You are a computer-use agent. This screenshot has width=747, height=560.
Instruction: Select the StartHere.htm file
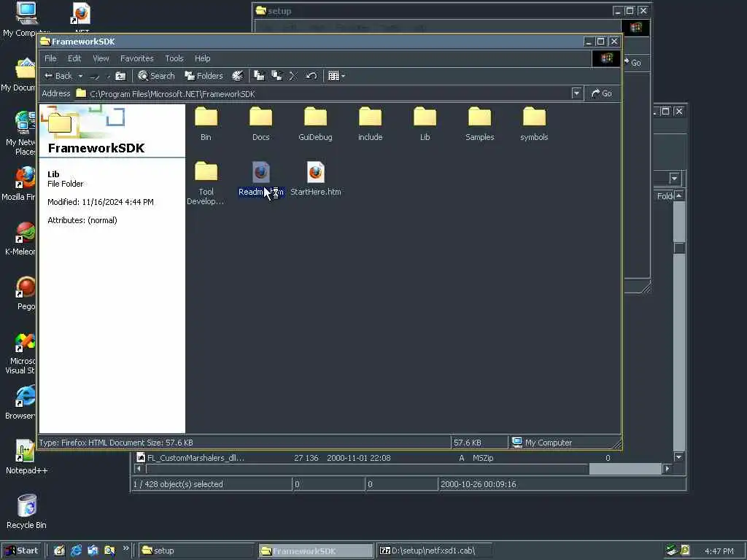315,179
